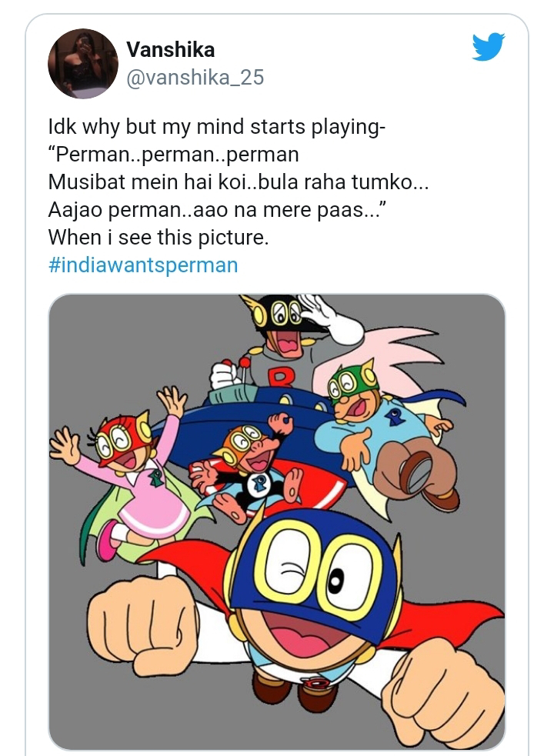
Task: Click the display name Vanshika
Action: click(x=170, y=49)
